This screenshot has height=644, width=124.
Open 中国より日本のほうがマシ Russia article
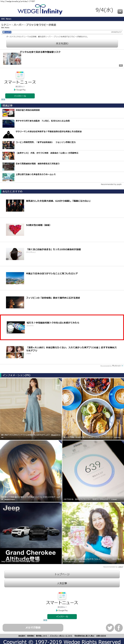tap(52, 274)
